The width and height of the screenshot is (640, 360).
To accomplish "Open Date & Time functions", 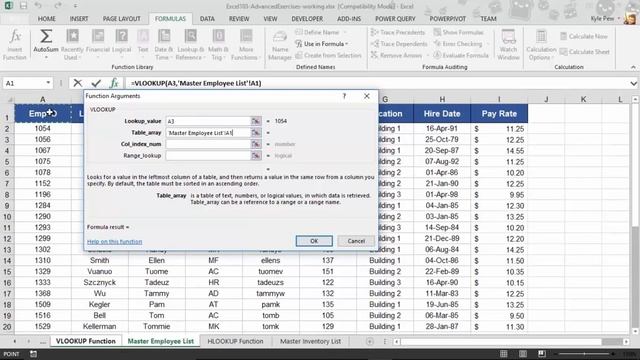I will pos(164,45).
